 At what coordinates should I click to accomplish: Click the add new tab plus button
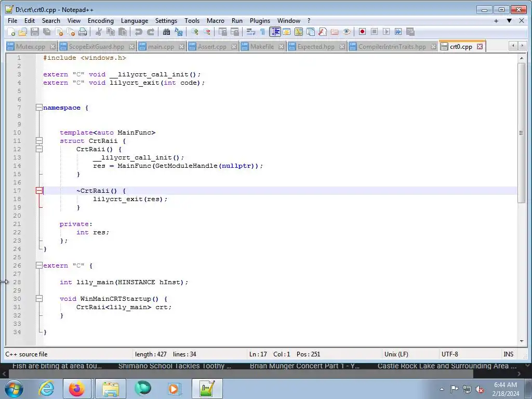click(x=496, y=21)
